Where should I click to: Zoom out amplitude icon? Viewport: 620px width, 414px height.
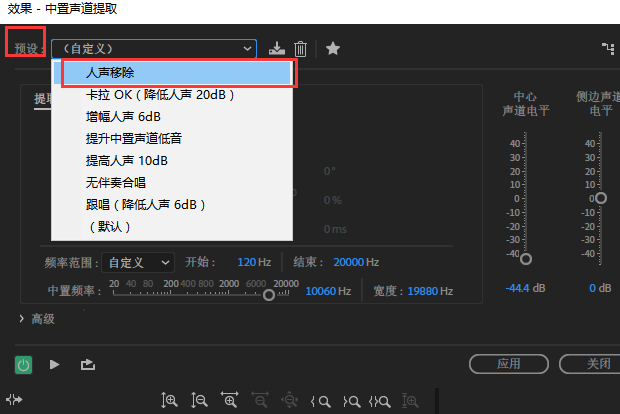(199, 401)
